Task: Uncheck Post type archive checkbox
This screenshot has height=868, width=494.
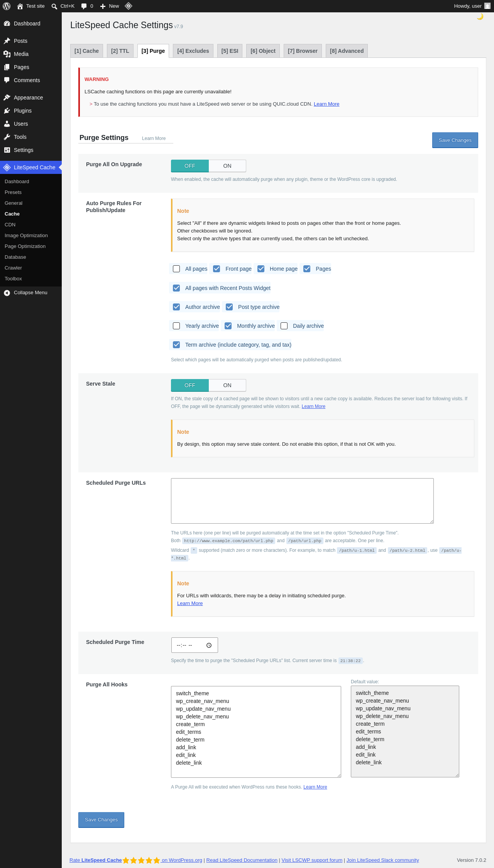Action: [x=229, y=307]
